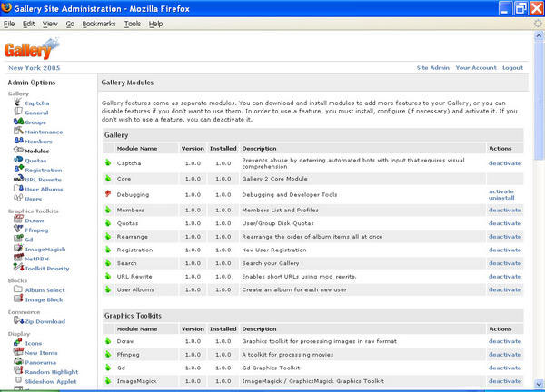The height and width of the screenshot is (392, 545).
Task: Click the Quotas sidebar icon
Action: 18,160
